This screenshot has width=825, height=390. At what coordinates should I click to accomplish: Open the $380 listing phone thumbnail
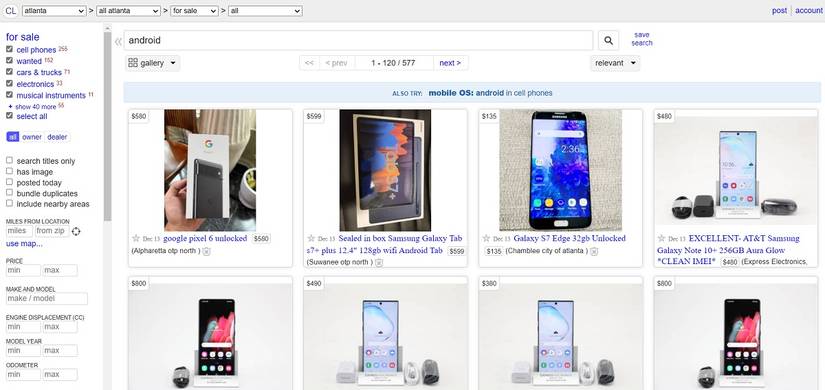[x=560, y=337]
